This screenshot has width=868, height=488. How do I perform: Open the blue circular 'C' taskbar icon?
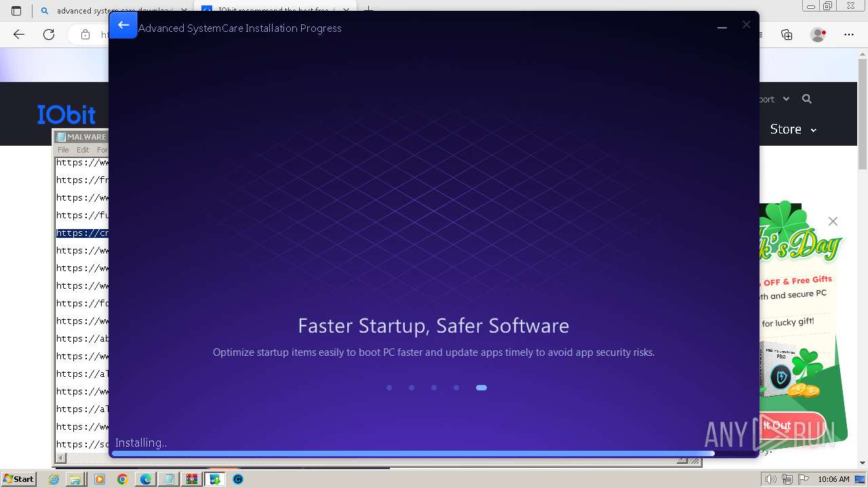tap(238, 479)
